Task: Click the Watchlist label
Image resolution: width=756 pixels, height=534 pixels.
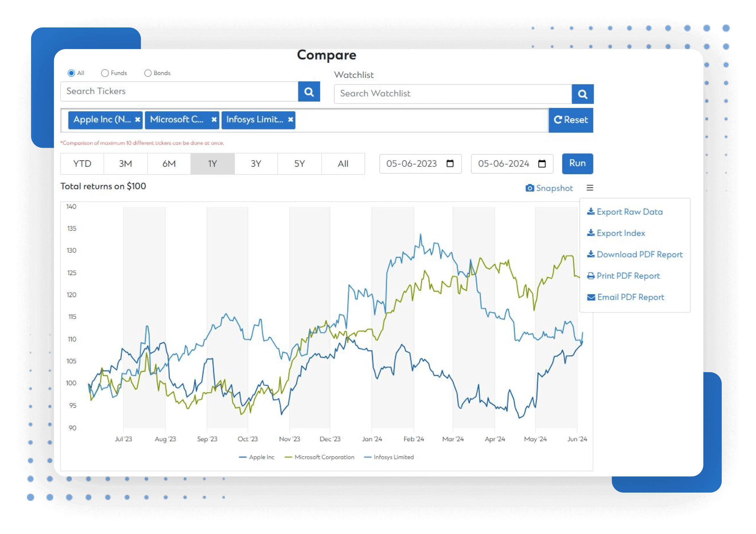Action: [354, 75]
